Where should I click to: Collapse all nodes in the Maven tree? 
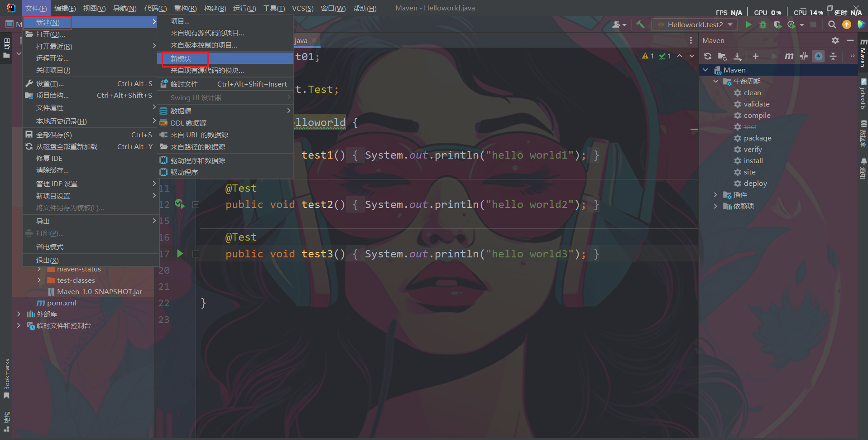(833, 56)
